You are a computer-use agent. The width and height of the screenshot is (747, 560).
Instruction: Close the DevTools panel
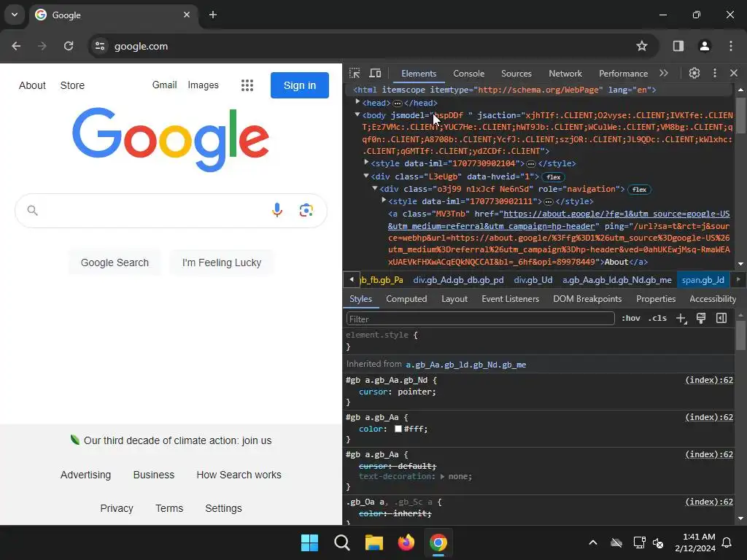pyautogui.click(x=734, y=73)
